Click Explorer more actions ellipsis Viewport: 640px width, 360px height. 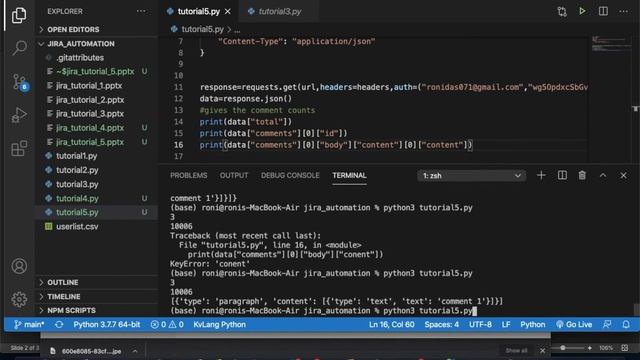tap(141, 11)
